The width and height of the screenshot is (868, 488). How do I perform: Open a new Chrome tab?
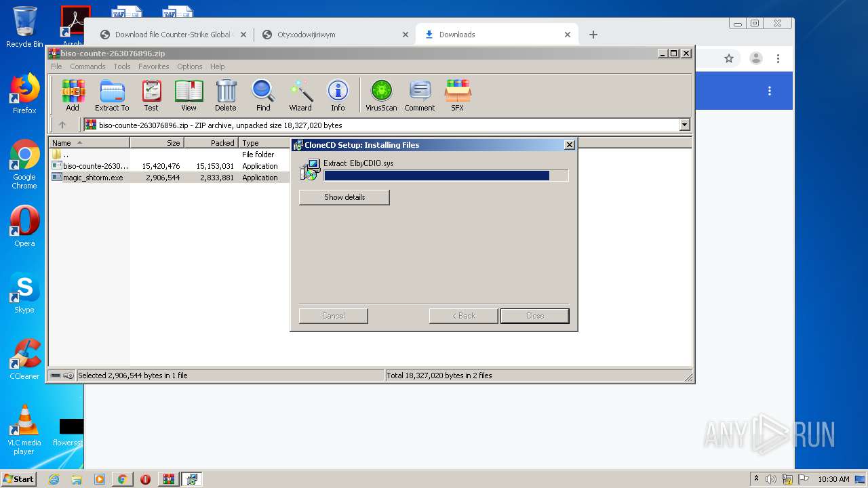tap(593, 35)
